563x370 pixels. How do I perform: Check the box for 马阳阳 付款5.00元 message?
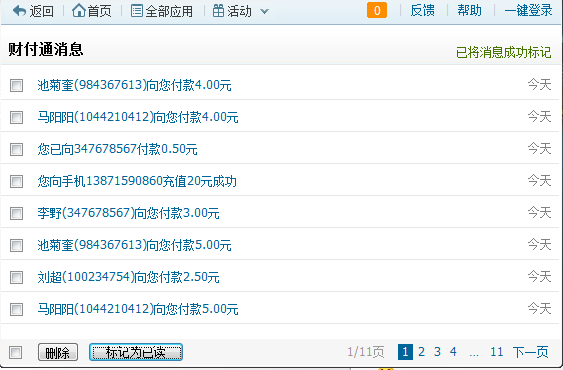click(x=16, y=309)
